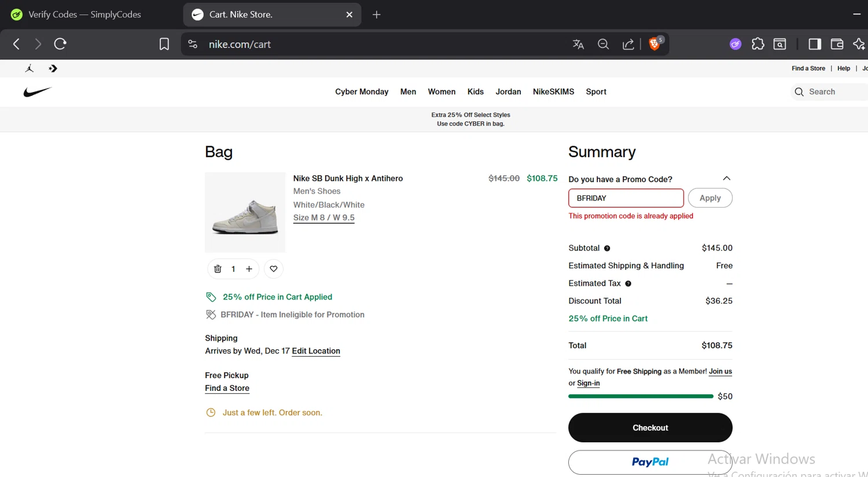Viewport: 868px width, 477px height.
Task: Remove the item using trash icon
Action: (218, 269)
